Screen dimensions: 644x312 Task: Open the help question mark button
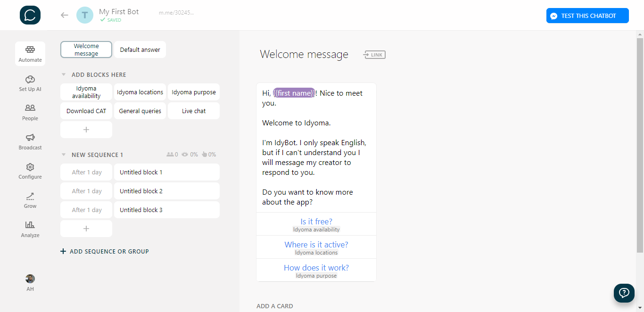624,293
